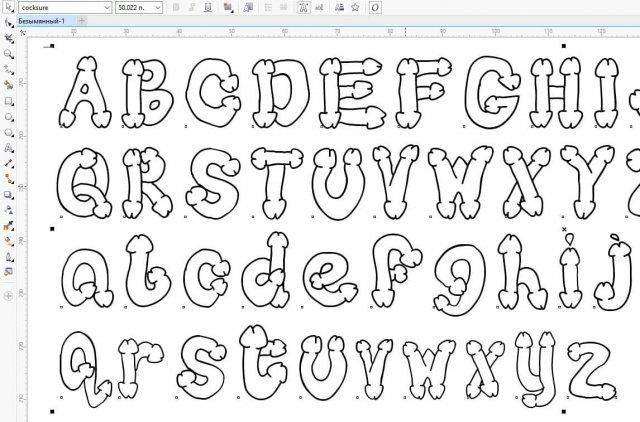Open the cocksure font name dropdown
640x422 pixels.
[105, 7]
